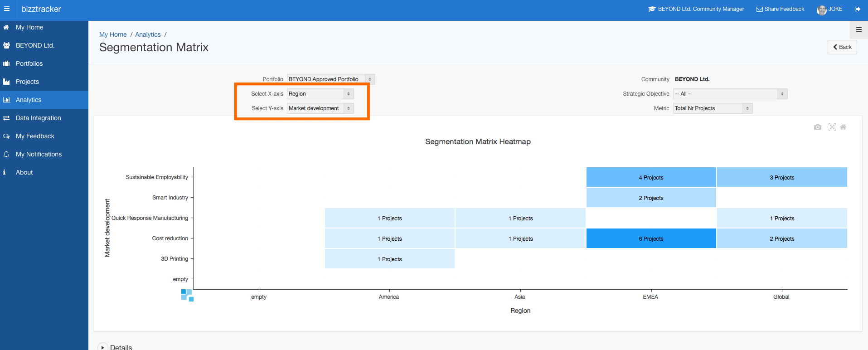
Task: Click the Smart Industry y-axis label
Action: click(x=170, y=198)
